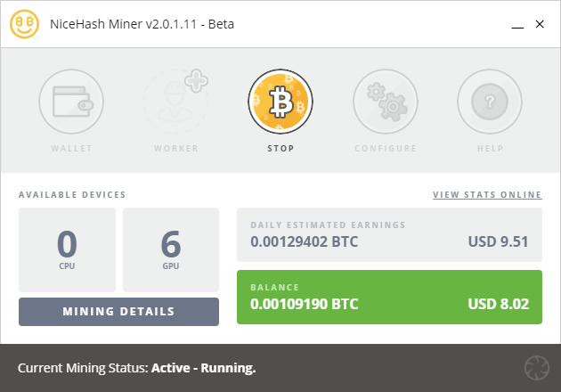561x392 pixels.
Task: Click the Available Devices heading
Action: pyautogui.click(x=72, y=194)
